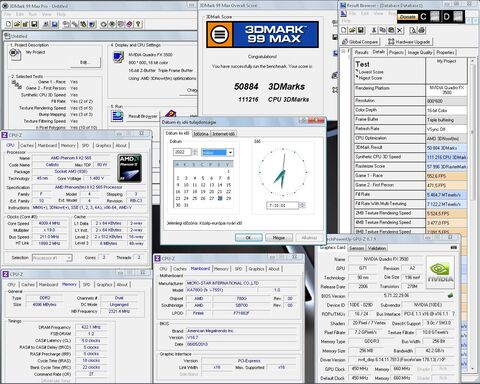Click the Hardware Upgrade button
The image size is (480, 384).
tap(409, 42)
